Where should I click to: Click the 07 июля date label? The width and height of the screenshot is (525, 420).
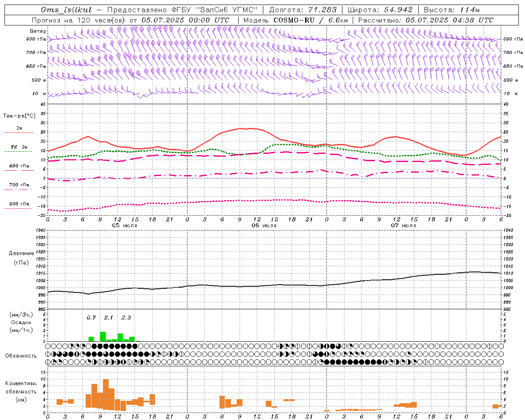(x=403, y=226)
